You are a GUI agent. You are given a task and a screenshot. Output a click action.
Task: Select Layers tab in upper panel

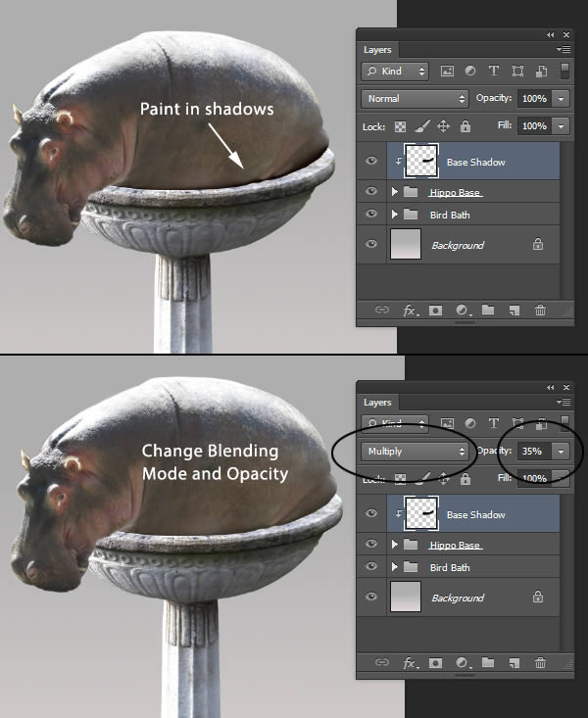[377, 50]
